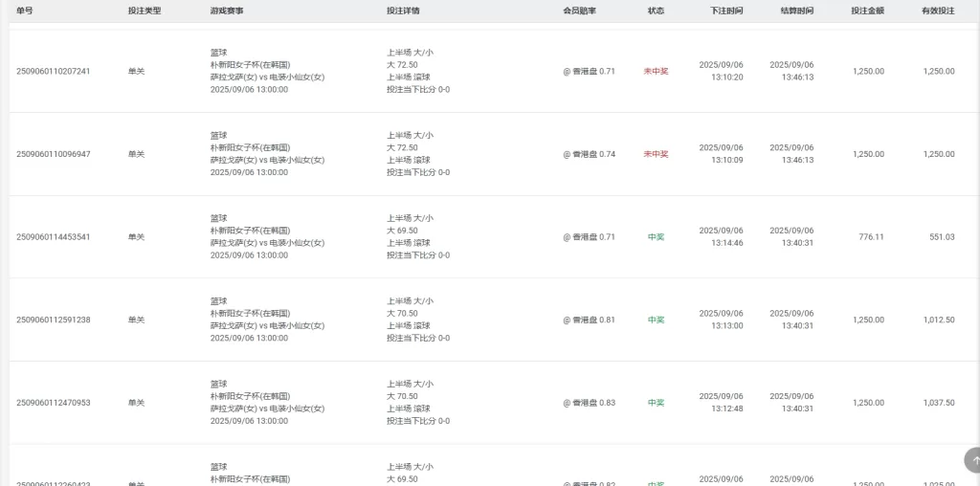Click the 投注详情 column header
This screenshot has width=980, height=486.
403,11
